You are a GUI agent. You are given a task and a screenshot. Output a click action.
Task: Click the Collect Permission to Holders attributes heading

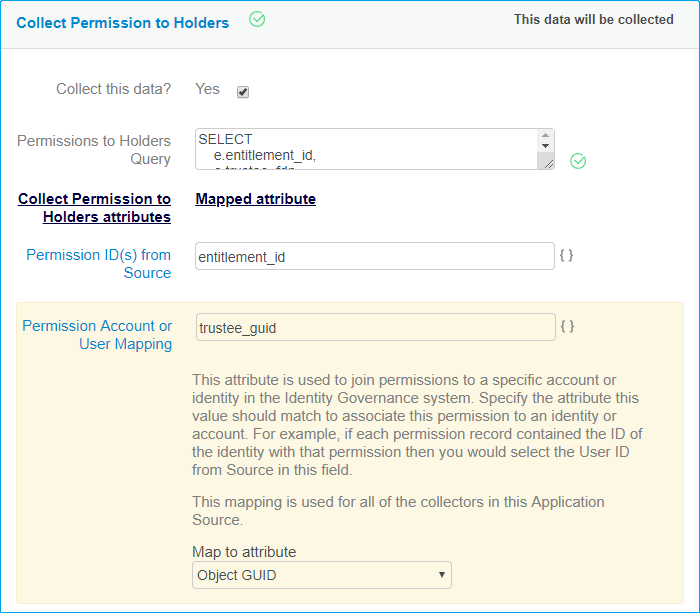coord(94,208)
